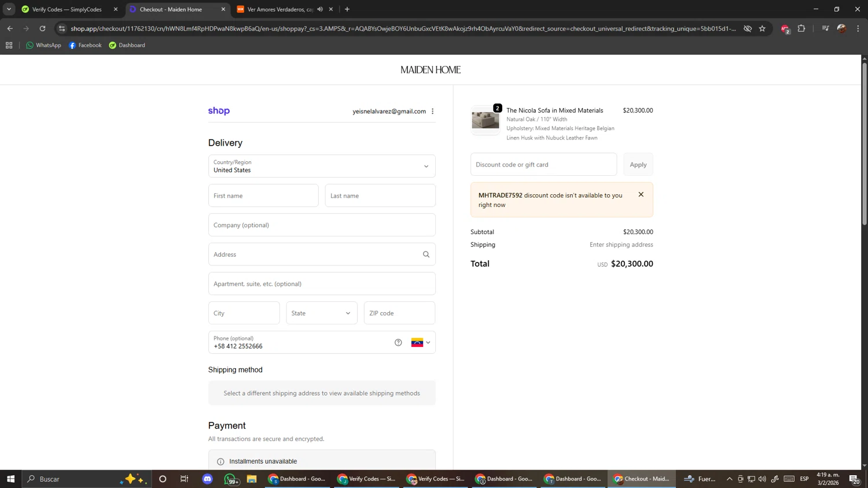Open Task View on taskbar
The image size is (868, 488).
185,479
